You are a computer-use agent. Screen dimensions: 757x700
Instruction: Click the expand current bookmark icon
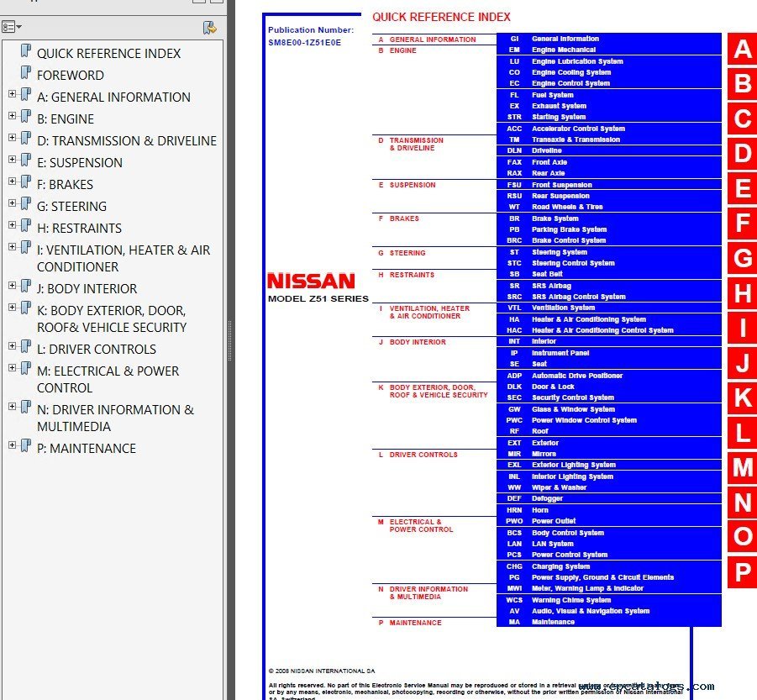[x=209, y=28]
